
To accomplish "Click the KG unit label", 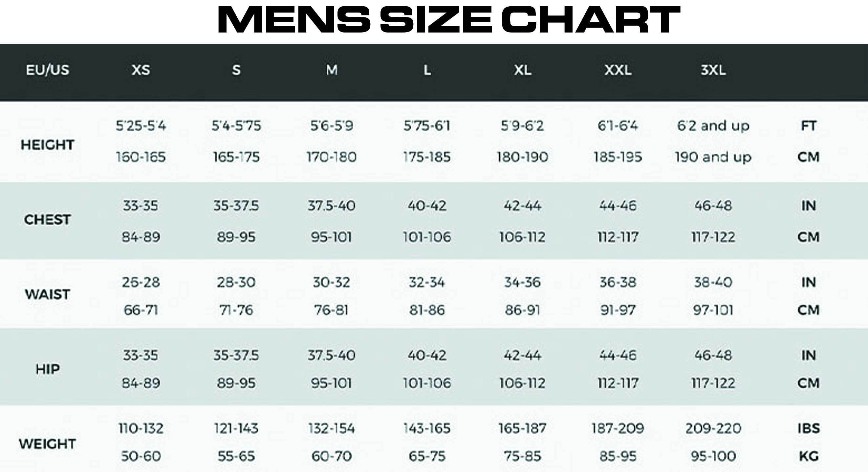I will point(808,457).
